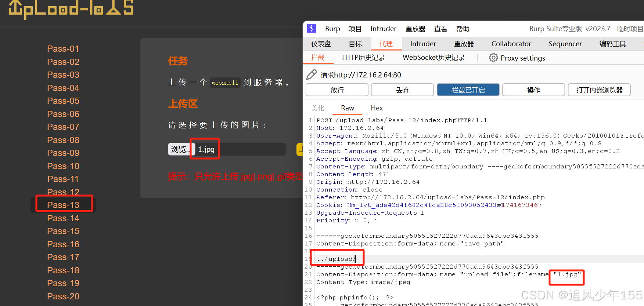Click the 放行 forward button

click(337, 90)
